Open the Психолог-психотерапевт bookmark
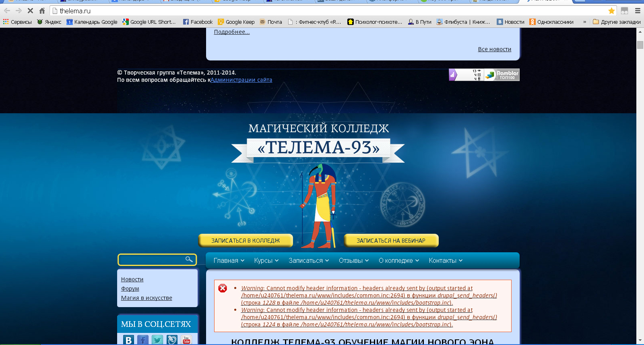Viewport: 644px width, 345px height. tap(375, 22)
